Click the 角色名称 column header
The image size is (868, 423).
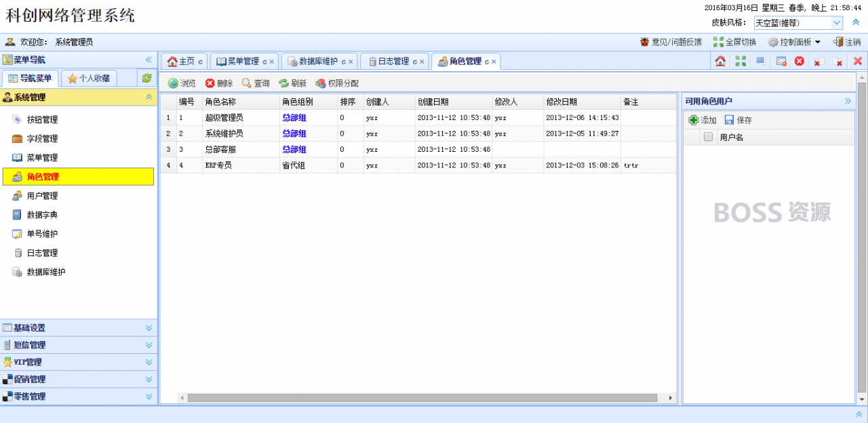pos(241,102)
